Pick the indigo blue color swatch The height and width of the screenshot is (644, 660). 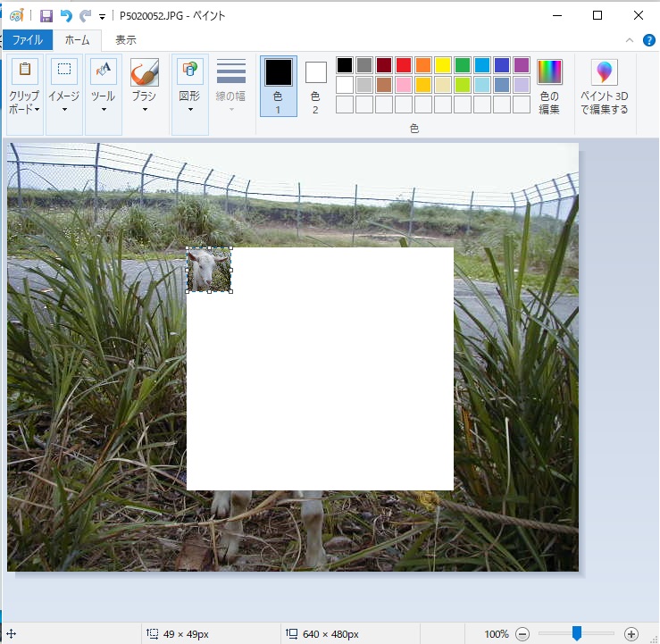point(502,65)
